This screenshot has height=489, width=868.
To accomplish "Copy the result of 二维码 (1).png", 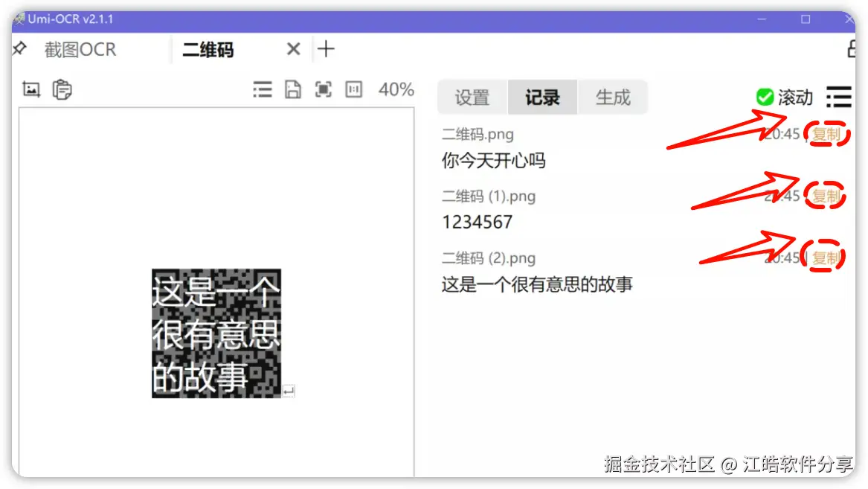I will coord(826,196).
